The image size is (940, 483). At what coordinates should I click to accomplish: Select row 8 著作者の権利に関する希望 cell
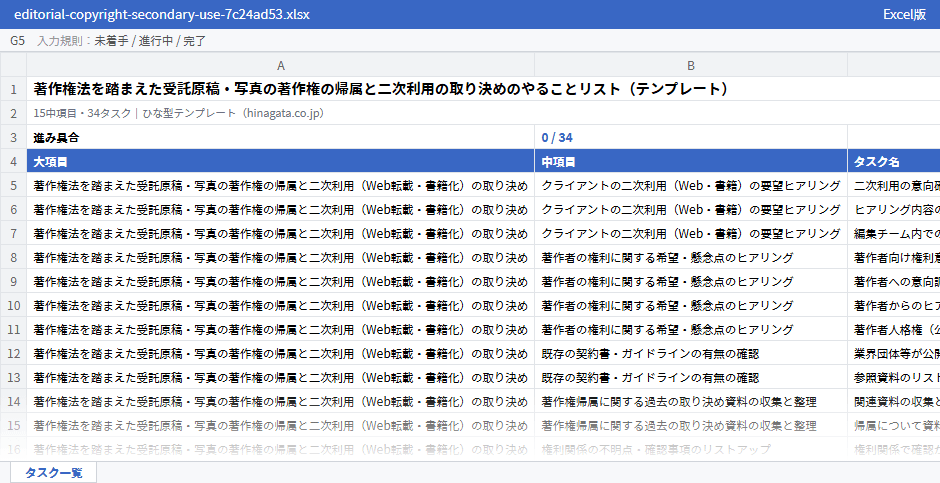[691, 257]
